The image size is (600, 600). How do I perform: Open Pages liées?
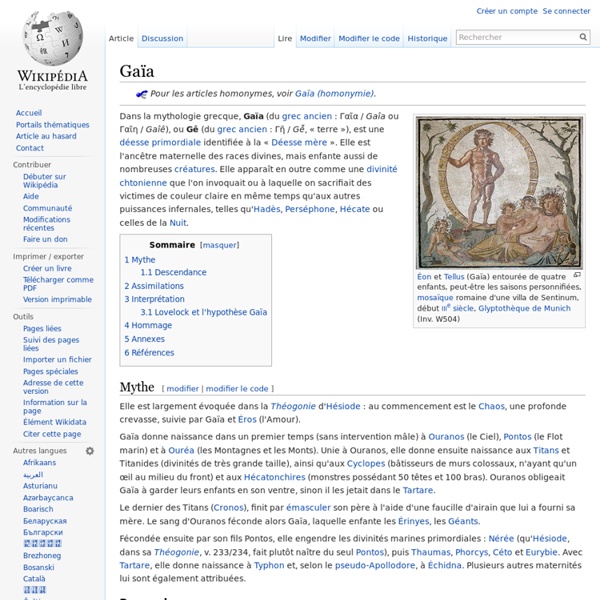(x=42, y=328)
